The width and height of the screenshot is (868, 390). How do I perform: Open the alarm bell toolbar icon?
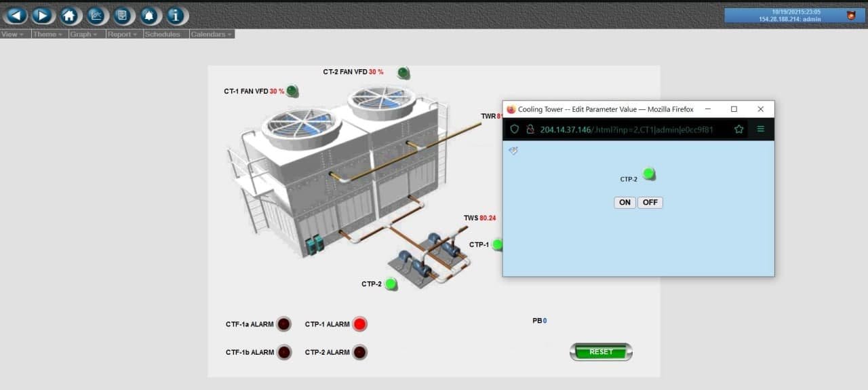click(149, 15)
